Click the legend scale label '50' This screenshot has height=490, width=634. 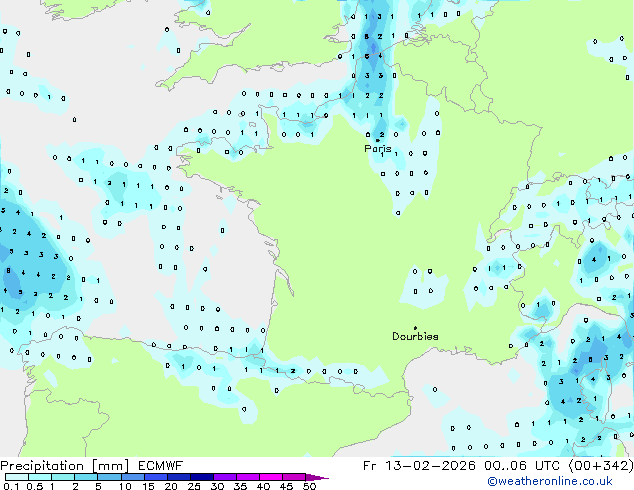click(310, 486)
